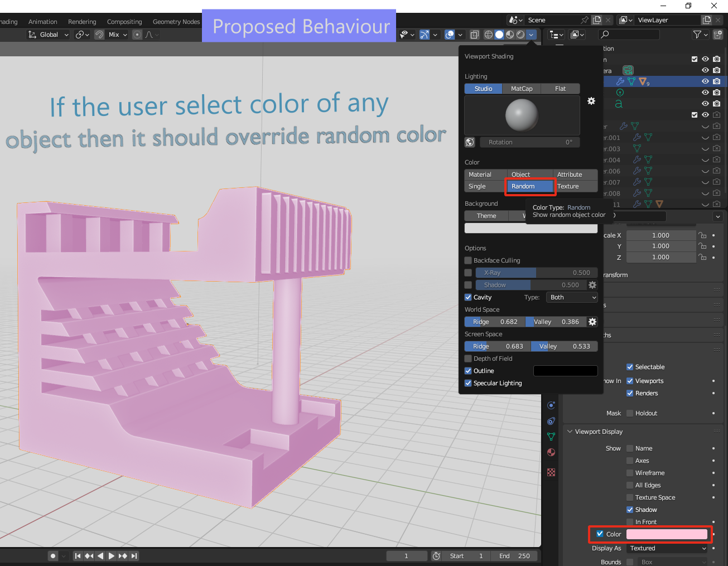Choose Material color type
Viewport: 728px width, 566px height.
(485, 175)
